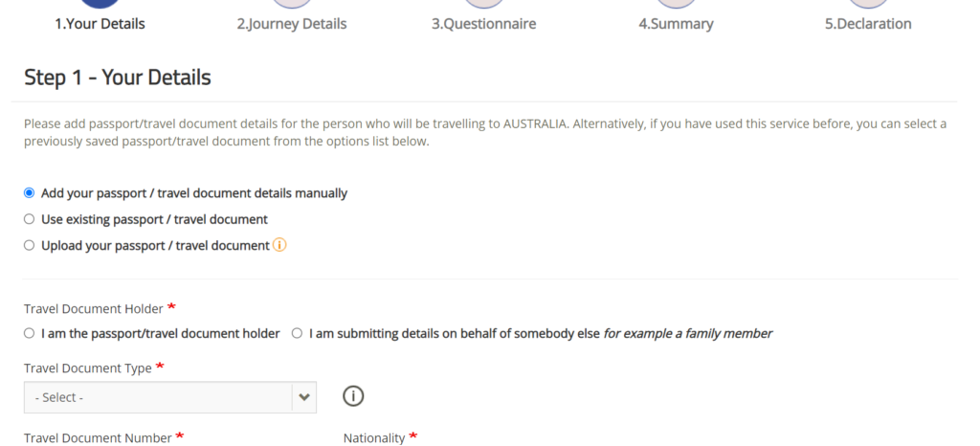980x446 pixels.
Task: Click the Your Details step circle
Action: coord(100,3)
